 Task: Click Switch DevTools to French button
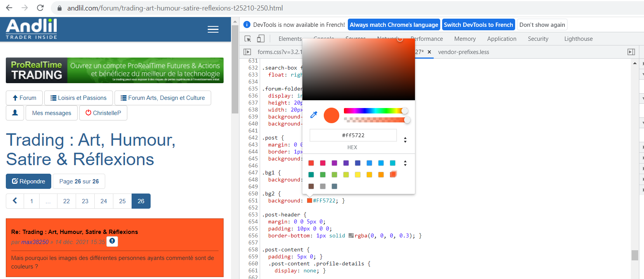click(478, 25)
